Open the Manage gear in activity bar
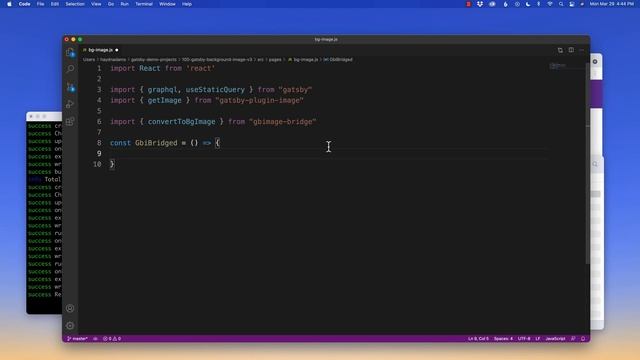Screen dimensions: 640x360 click(x=70, y=326)
